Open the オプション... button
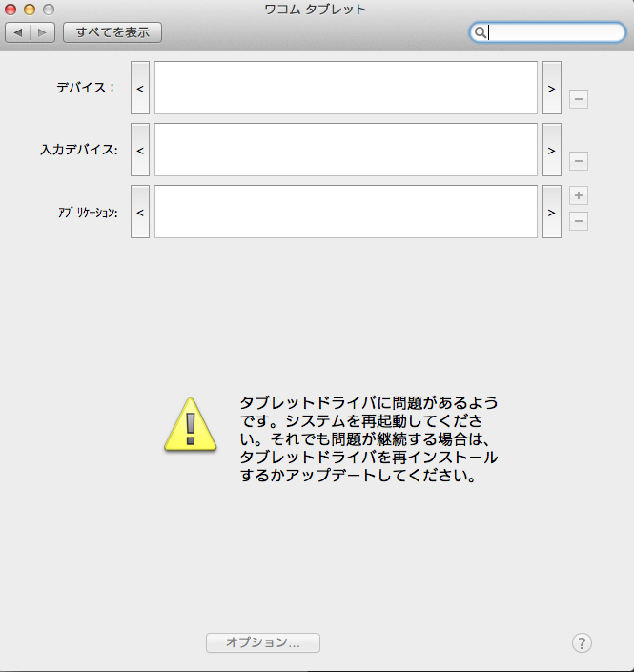This screenshot has height=672, width=634. (x=263, y=642)
